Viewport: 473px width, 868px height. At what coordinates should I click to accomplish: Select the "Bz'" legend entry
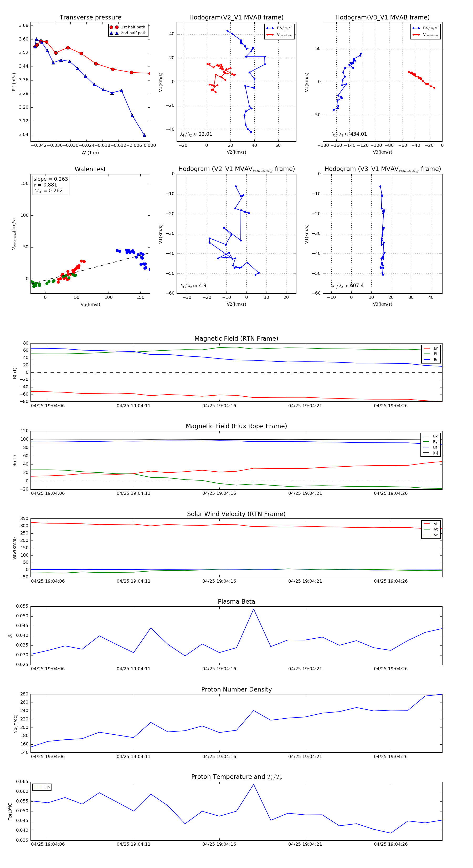pos(431,447)
